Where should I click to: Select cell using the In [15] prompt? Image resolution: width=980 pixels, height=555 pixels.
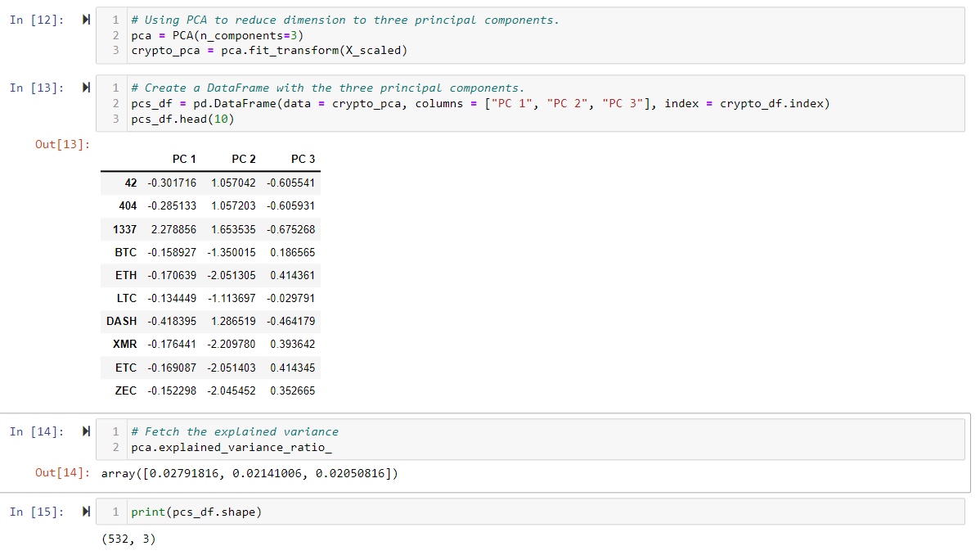(x=37, y=512)
